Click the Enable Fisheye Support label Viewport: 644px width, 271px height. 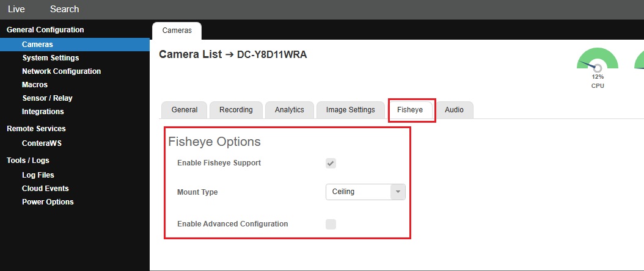[219, 163]
